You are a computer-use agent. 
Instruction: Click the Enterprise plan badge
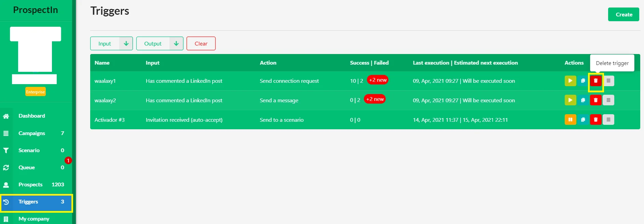pos(36,92)
